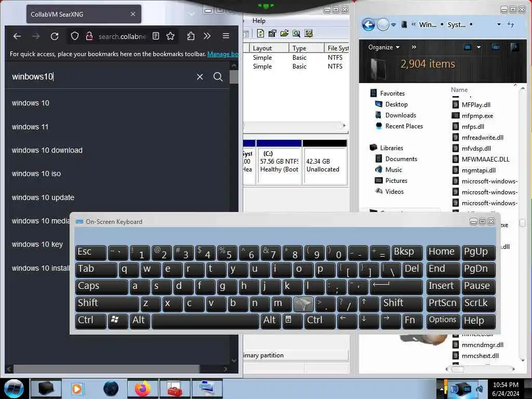The width and height of the screenshot is (532, 399).
Task: Toggle the Explorer preview pane icon
Action: click(x=495, y=47)
